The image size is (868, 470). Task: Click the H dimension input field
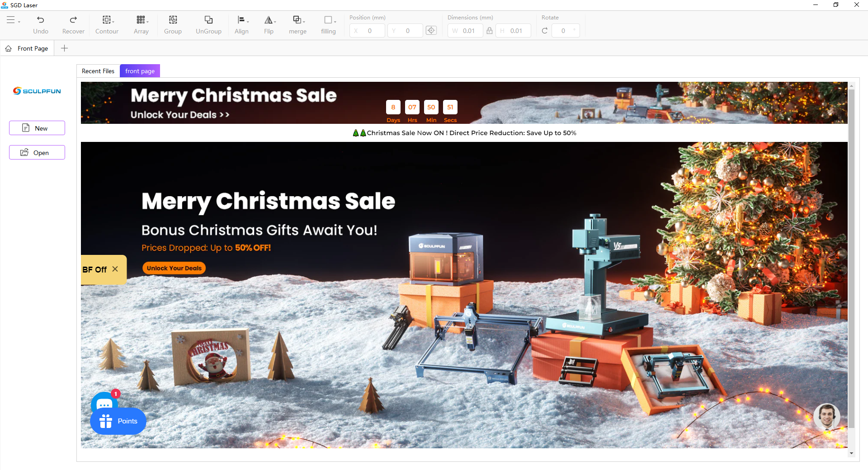pyautogui.click(x=514, y=31)
